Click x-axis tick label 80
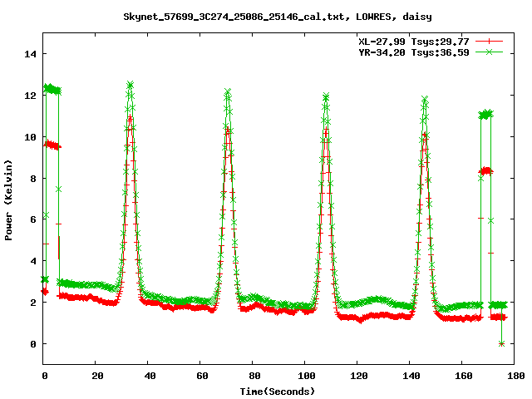Image resolution: width=532 pixels, height=399 pixels. (254, 376)
